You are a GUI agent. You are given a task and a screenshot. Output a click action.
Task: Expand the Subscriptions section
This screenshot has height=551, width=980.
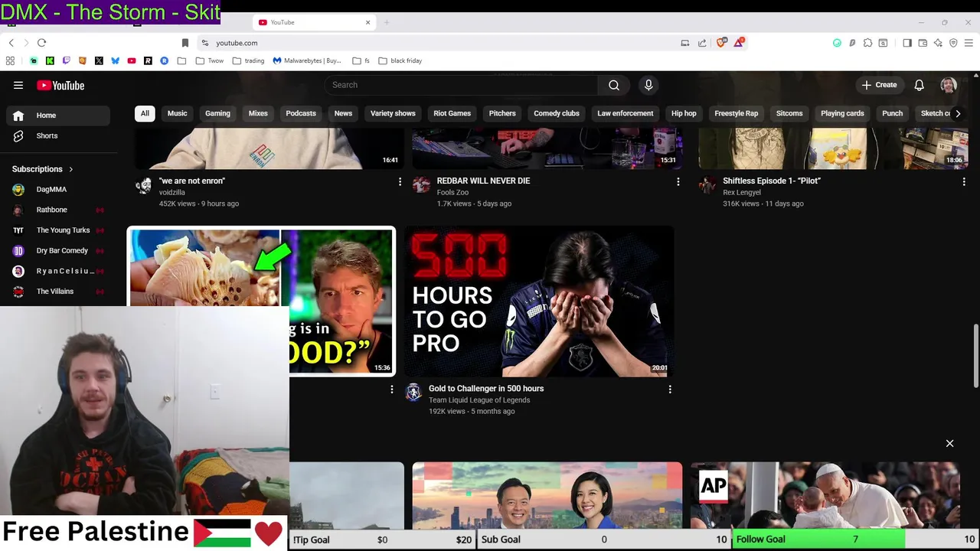coord(43,169)
